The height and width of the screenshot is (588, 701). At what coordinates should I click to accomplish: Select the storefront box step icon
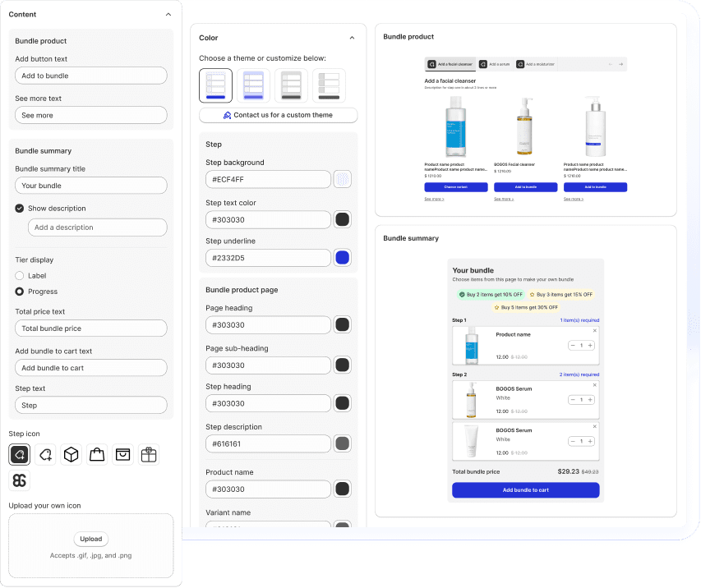(x=122, y=454)
